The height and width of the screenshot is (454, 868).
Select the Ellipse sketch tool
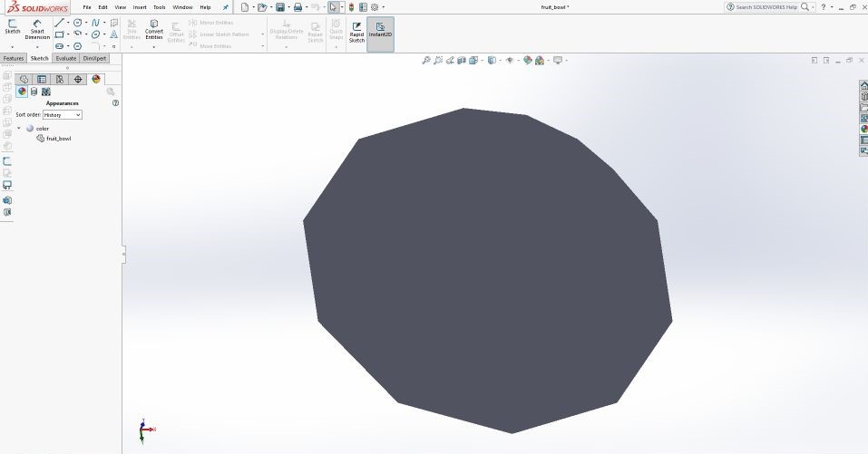point(96,34)
